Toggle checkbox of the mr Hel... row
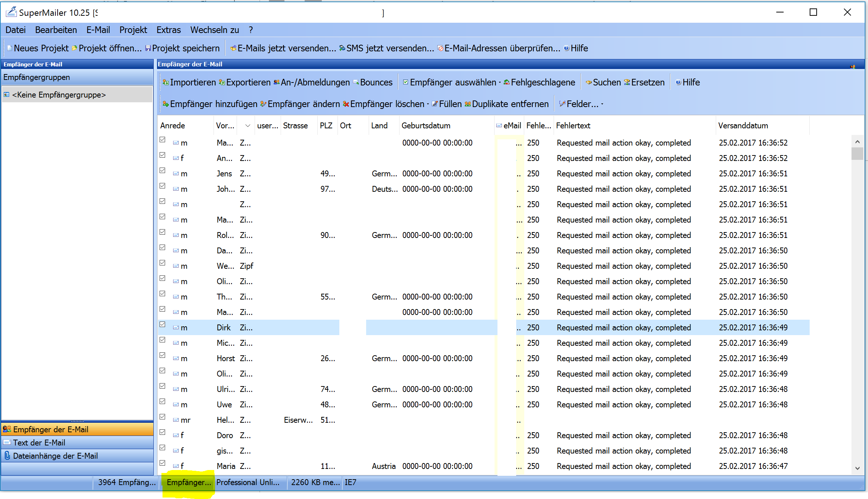The width and height of the screenshot is (868, 499). point(163,417)
